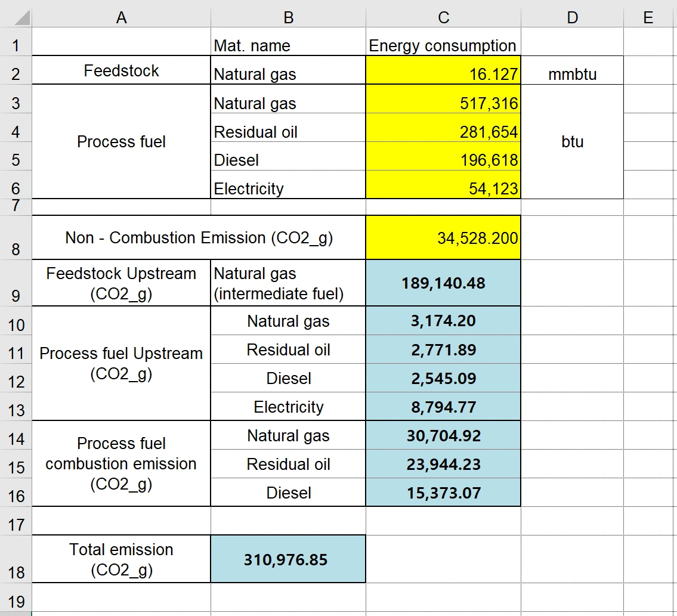Click the Energy consumption header cell

pos(443,41)
